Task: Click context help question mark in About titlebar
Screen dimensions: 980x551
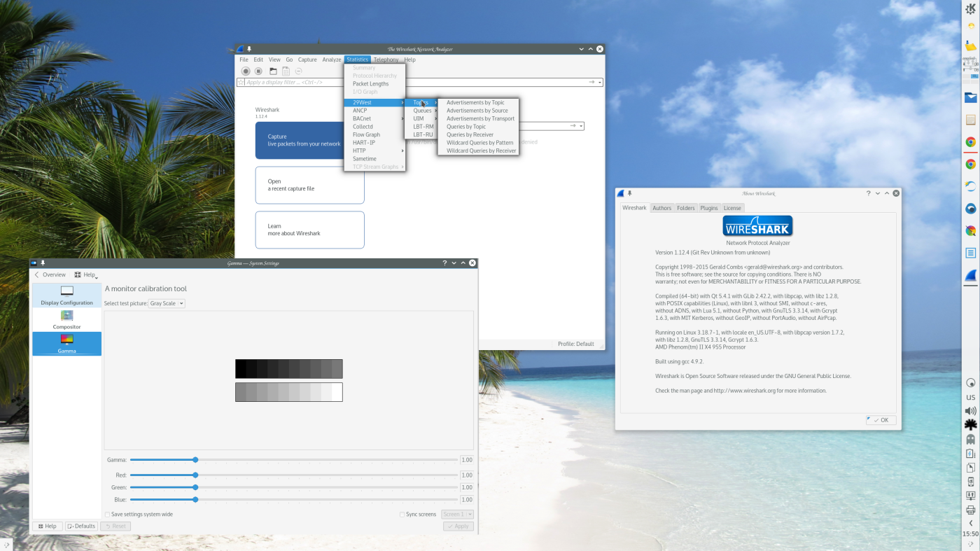Action: click(869, 193)
